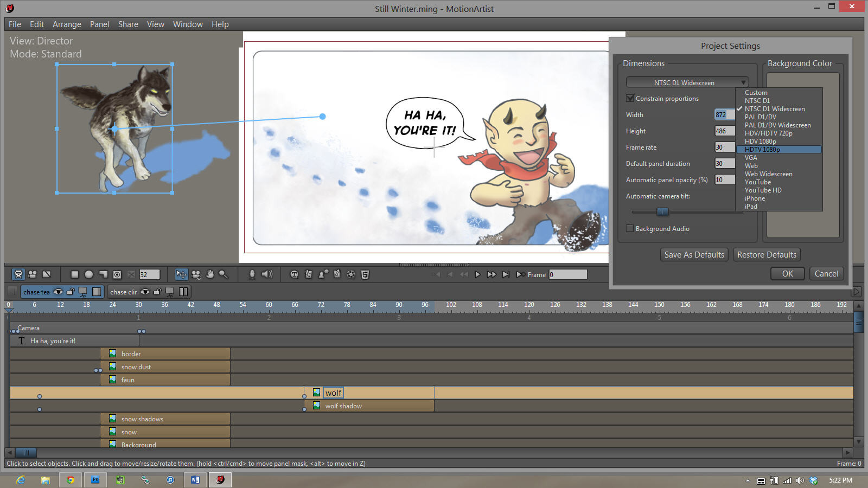Switch to Camera view icon

(x=33, y=274)
